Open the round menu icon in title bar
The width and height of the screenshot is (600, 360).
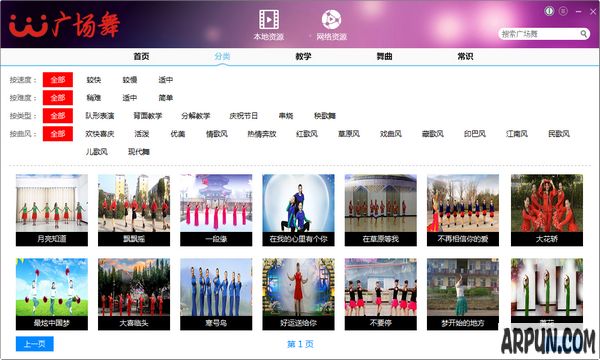563,11
